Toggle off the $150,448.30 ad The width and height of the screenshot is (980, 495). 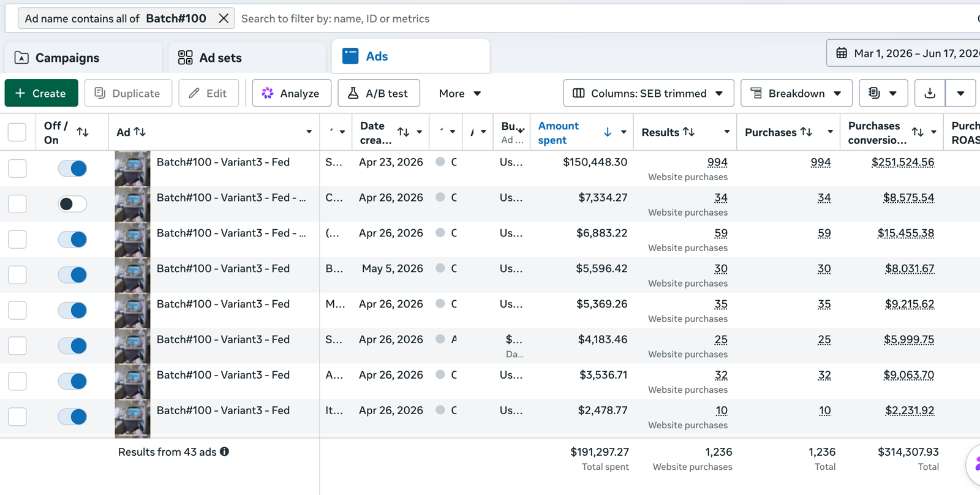(72, 168)
